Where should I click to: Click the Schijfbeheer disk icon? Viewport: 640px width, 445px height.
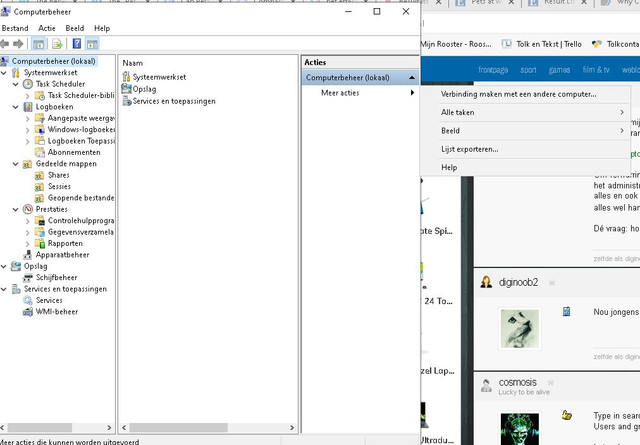pos(28,278)
